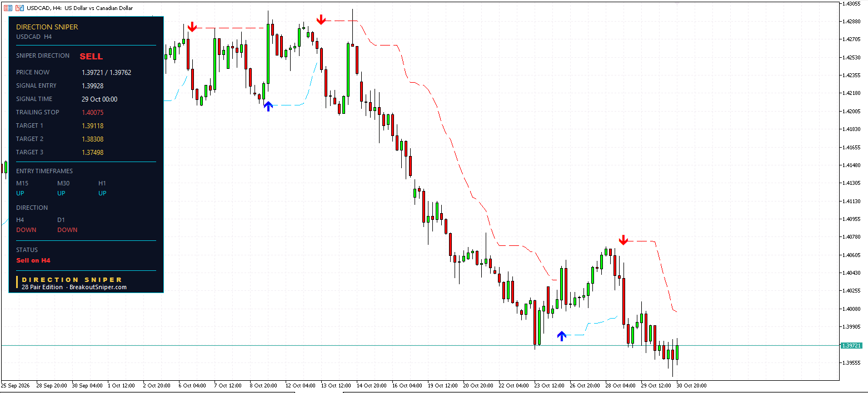The width and height of the screenshot is (868, 393).
Task: Select the blue buy arrow near the 1.39905 level
Action: tap(562, 335)
